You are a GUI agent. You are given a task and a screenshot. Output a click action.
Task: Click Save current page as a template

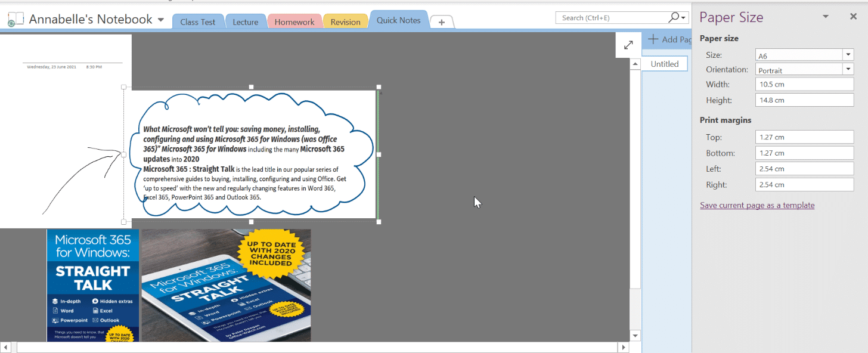pos(757,205)
